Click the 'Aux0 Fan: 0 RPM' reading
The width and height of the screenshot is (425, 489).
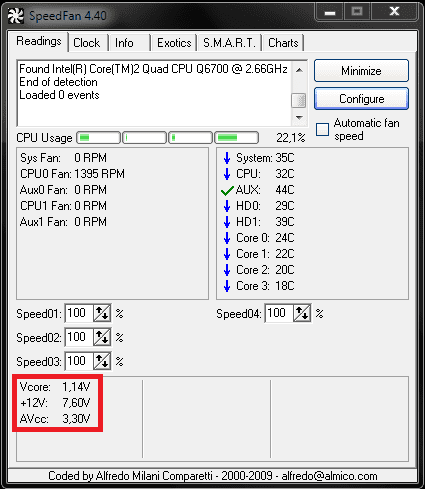63,190
